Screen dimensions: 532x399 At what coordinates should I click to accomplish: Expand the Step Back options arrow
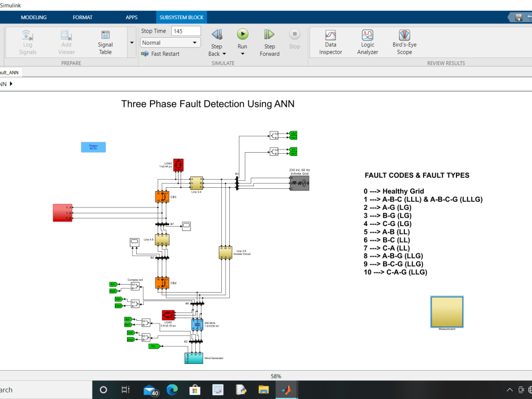tap(225, 54)
